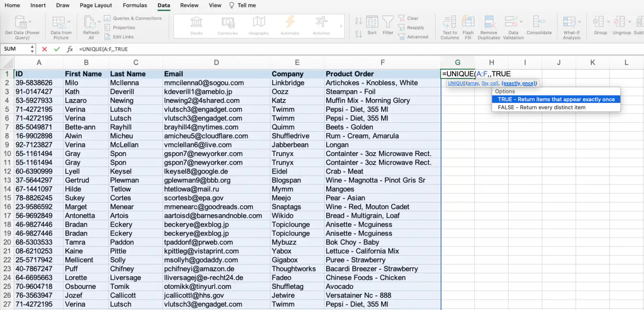Choose the Automatic data type
Image resolution: width=644 pixels, height=310 pixels.
pyautogui.click(x=290, y=26)
